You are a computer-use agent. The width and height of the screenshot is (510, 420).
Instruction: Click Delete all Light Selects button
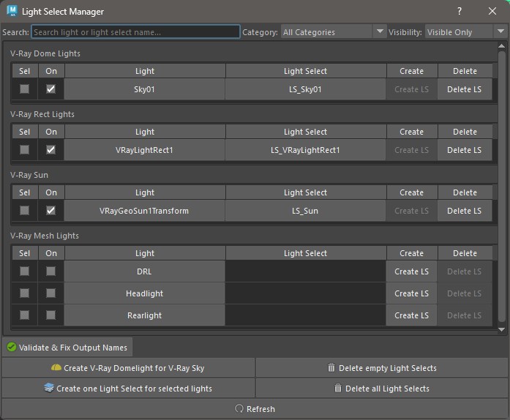pos(382,388)
